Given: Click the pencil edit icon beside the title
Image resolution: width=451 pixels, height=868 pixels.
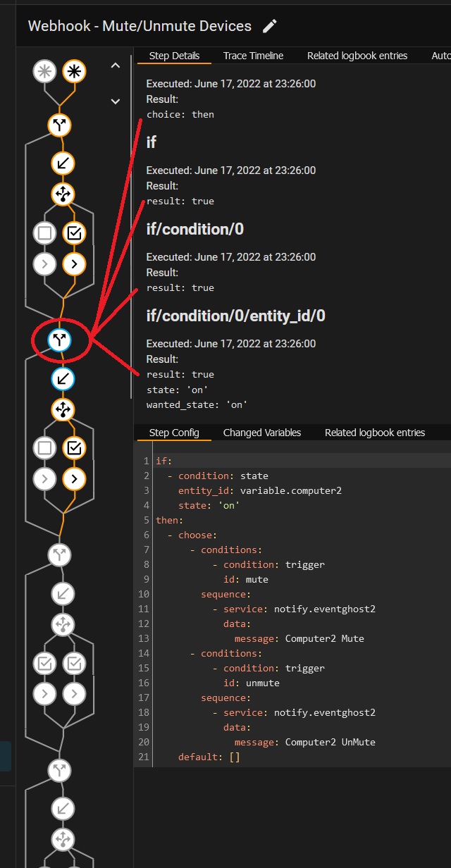Looking at the screenshot, I should [x=269, y=27].
